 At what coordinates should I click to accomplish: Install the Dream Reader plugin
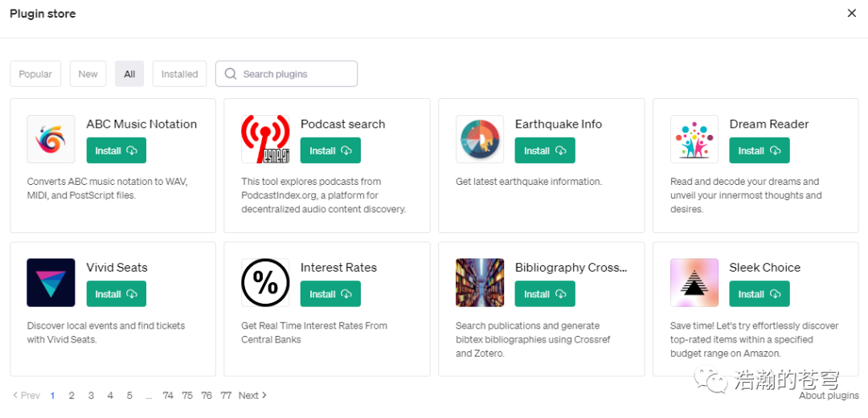click(x=759, y=150)
